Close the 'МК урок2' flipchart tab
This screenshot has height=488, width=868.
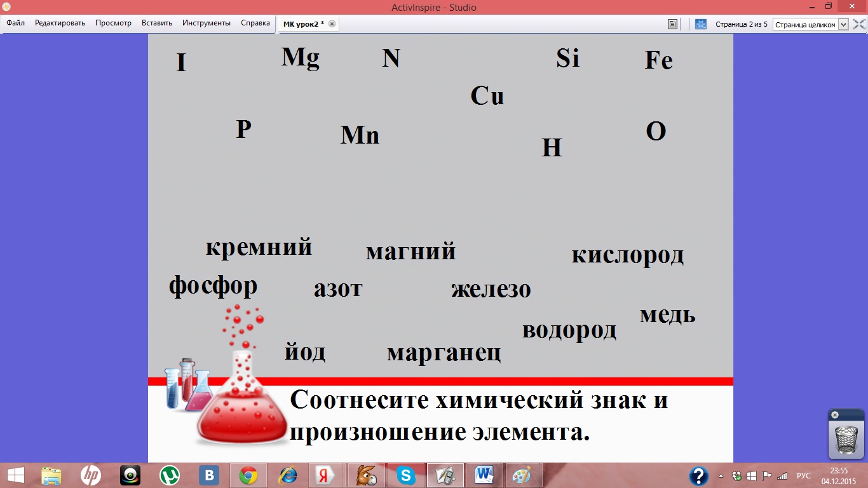(332, 24)
